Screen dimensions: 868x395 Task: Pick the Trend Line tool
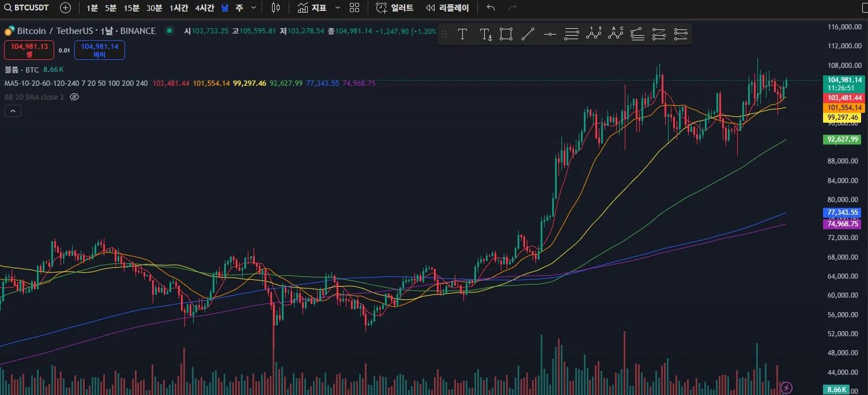coord(527,34)
